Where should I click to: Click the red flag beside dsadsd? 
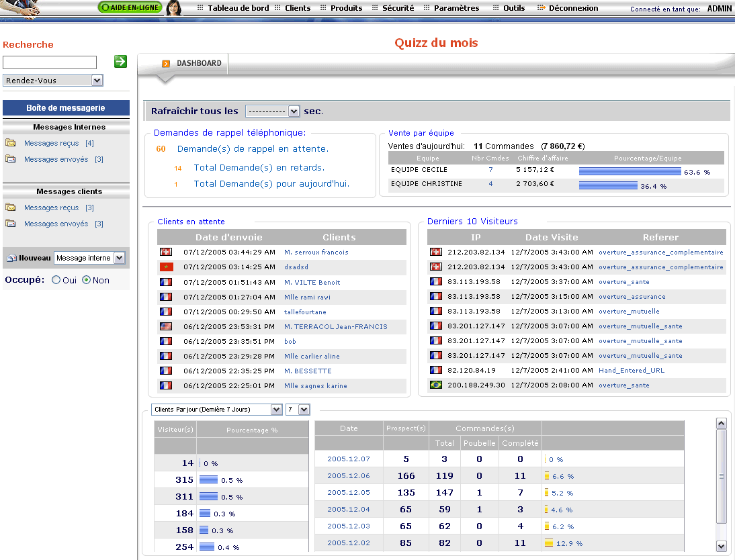[x=166, y=267]
